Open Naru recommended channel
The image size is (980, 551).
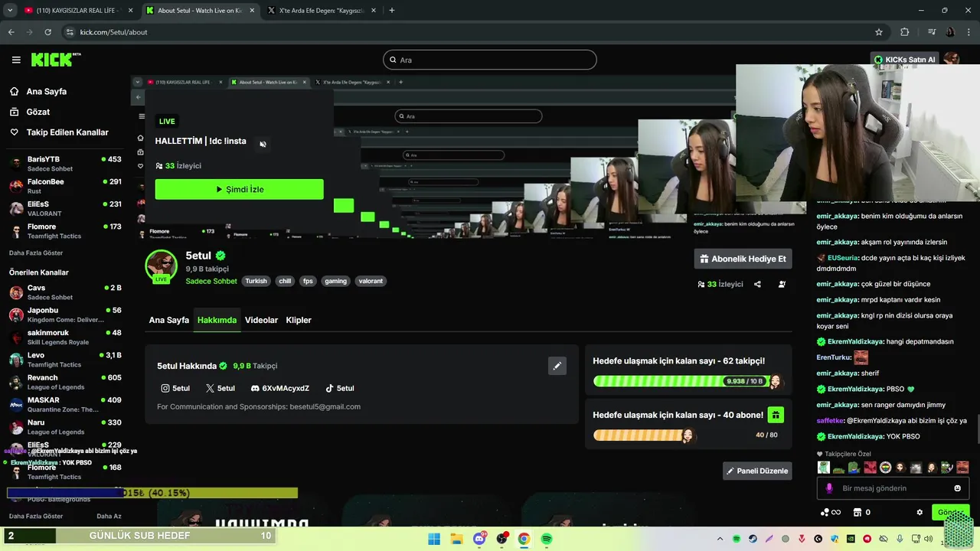(x=65, y=426)
